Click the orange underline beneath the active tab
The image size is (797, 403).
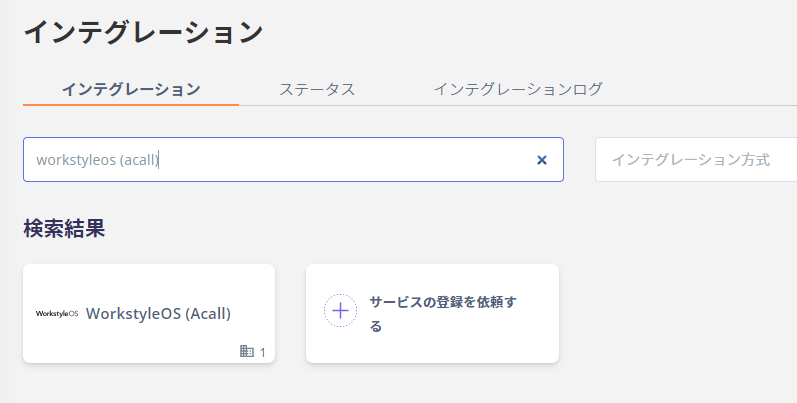click(x=131, y=105)
